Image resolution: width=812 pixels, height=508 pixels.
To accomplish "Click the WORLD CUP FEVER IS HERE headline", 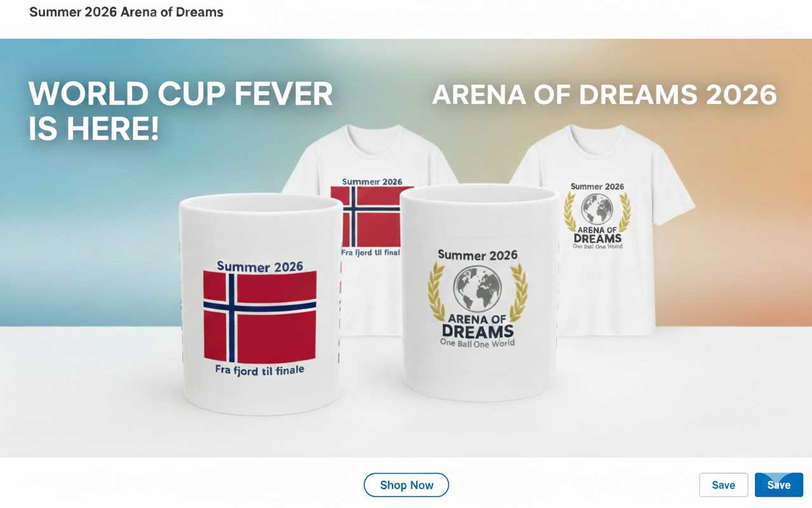I will (181, 111).
